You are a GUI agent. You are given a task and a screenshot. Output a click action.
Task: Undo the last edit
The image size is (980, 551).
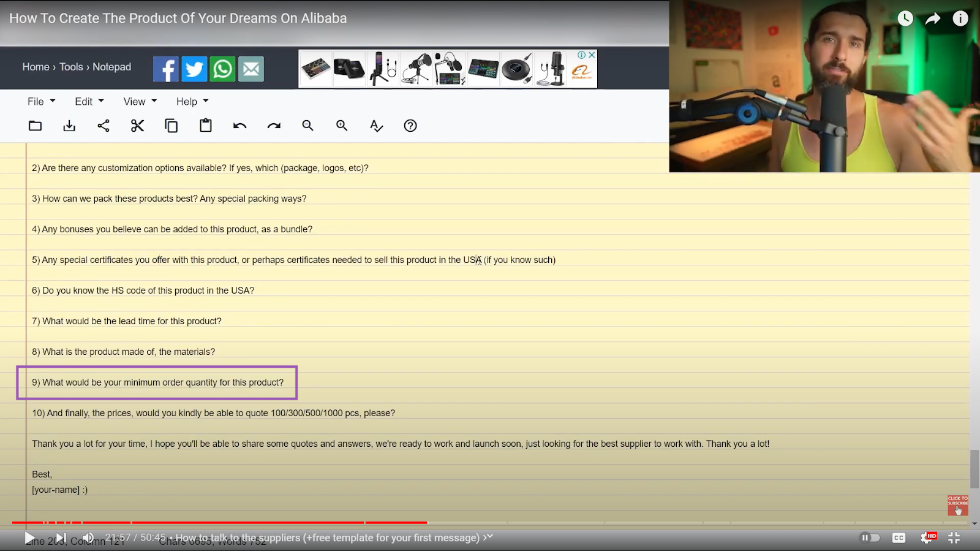click(x=239, y=126)
